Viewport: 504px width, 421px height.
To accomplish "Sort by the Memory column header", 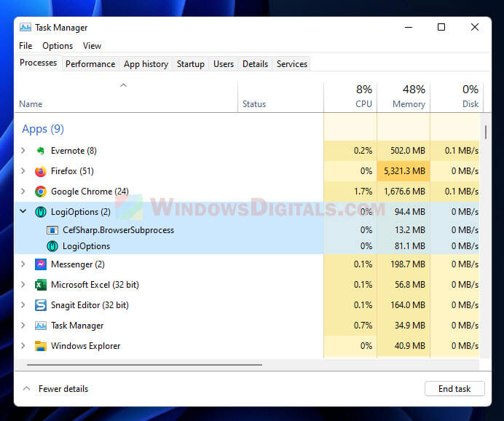I will [403, 98].
